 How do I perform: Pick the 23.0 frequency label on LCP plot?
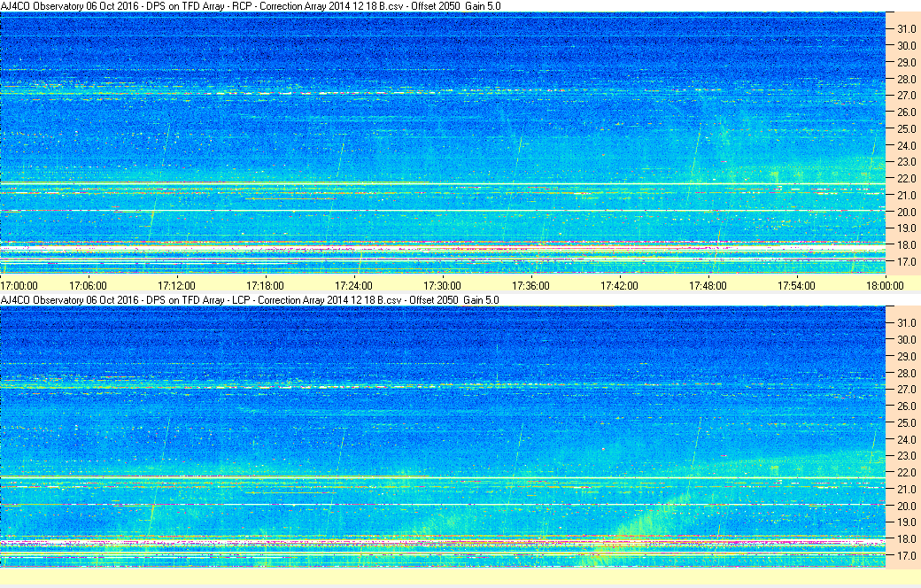pyautogui.click(x=906, y=456)
